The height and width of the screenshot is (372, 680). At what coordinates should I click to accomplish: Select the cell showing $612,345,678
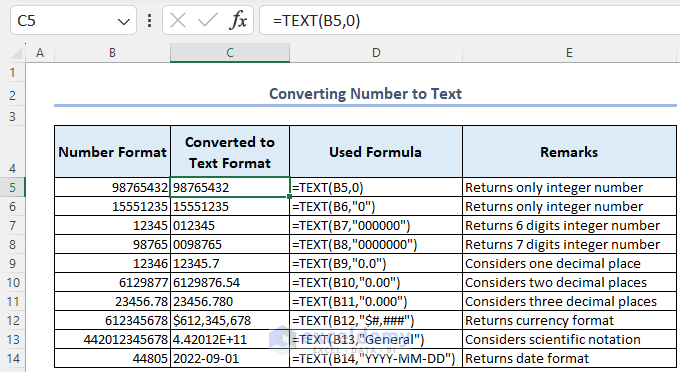(x=230, y=320)
